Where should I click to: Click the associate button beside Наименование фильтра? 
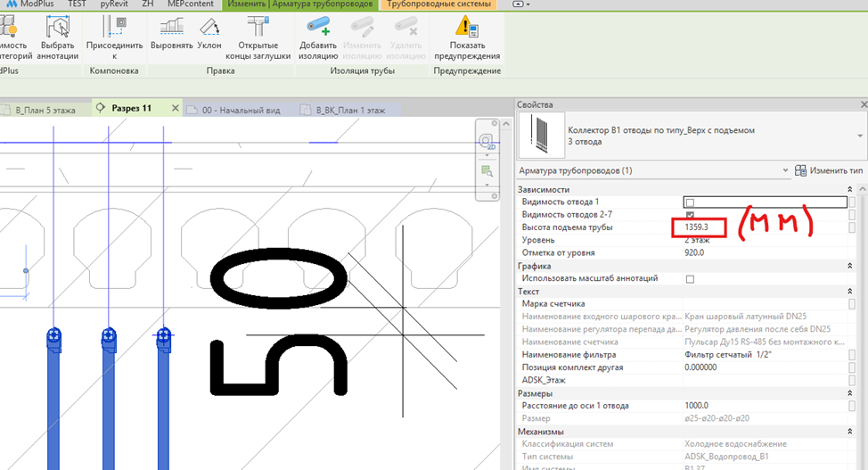852,355
